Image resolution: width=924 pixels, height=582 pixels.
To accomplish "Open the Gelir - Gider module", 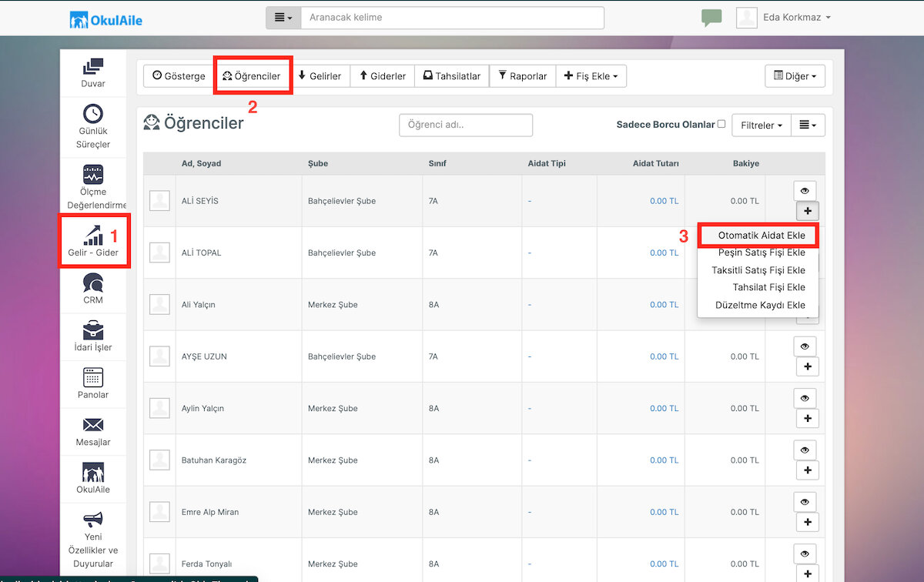I will point(93,241).
